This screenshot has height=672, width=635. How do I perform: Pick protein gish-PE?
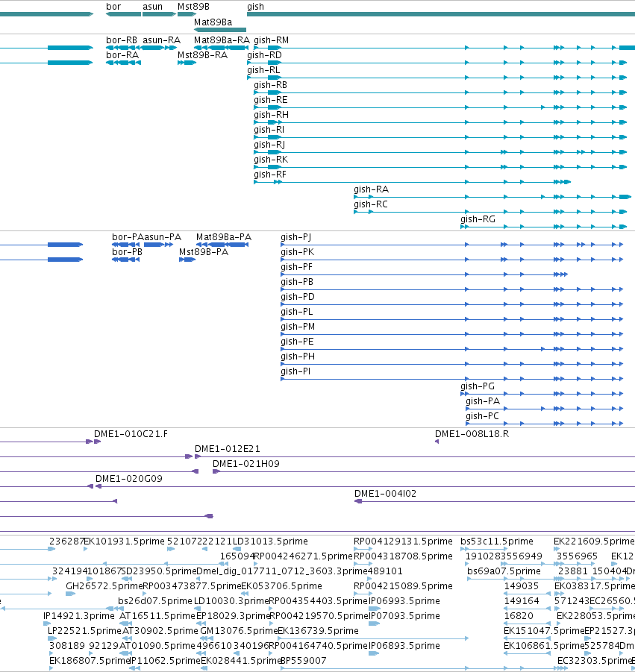[x=297, y=342]
